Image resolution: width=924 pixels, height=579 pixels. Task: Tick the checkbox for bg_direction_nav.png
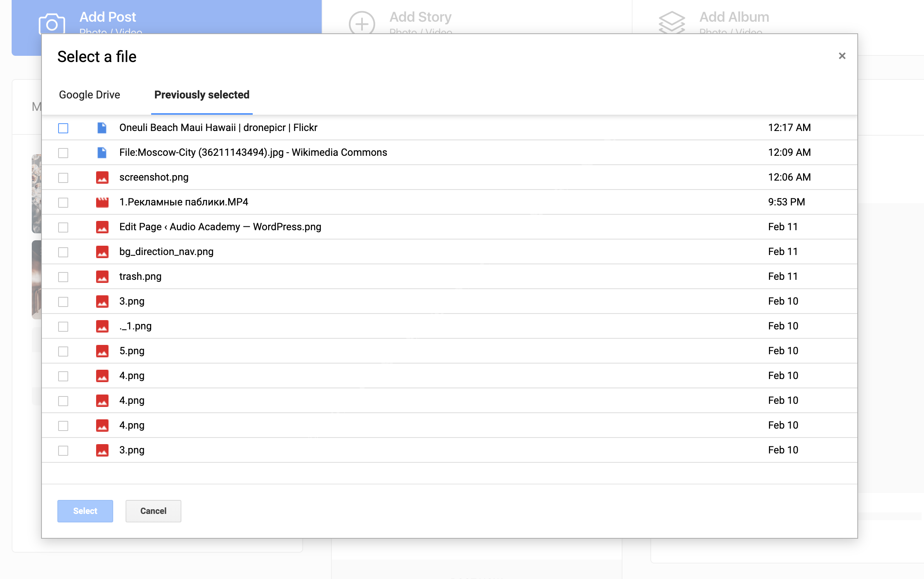(63, 252)
